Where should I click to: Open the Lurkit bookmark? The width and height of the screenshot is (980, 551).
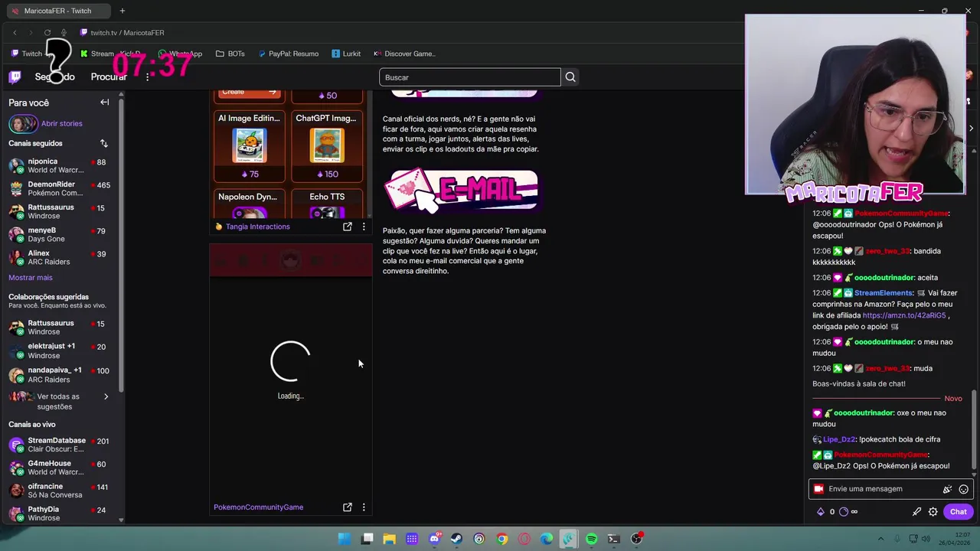[346, 54]
